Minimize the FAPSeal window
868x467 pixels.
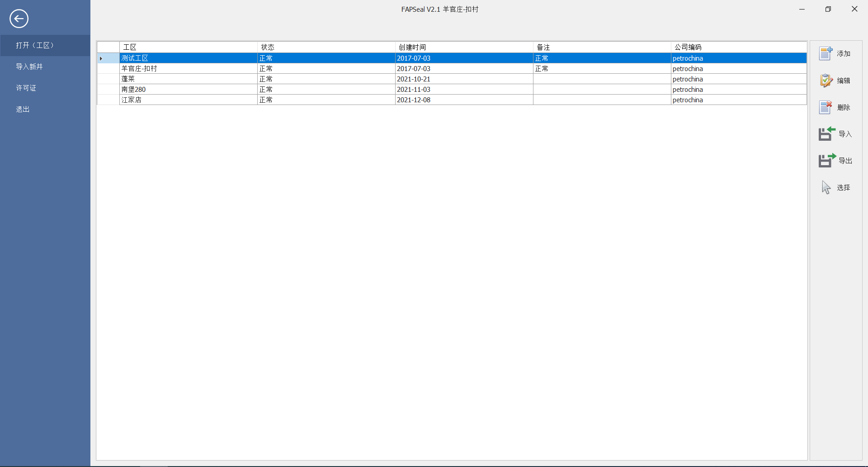[802, 9]
